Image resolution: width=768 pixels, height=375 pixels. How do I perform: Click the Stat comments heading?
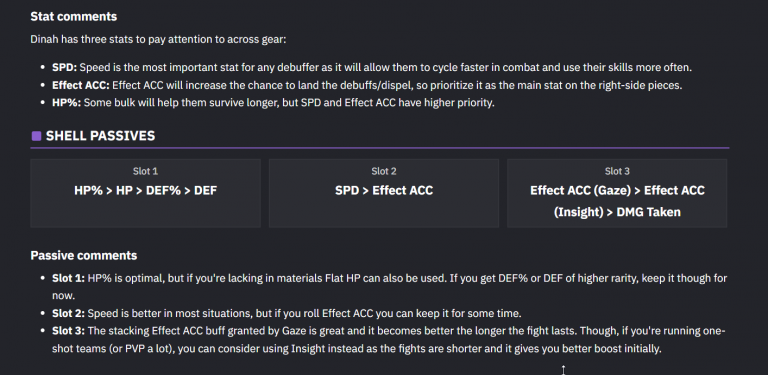coord(73,17)
